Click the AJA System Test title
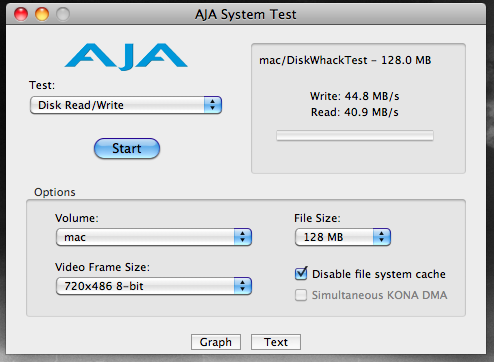494x362 pixels. pyautogui.click(x=246, y=14)
